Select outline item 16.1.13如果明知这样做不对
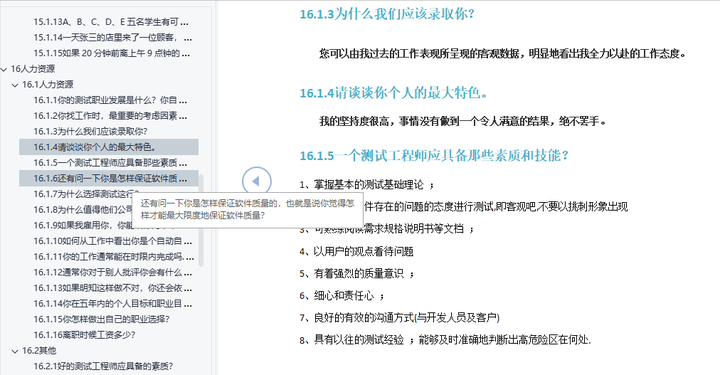The width and height of the screenshot is (720, 375). pyautogui.click(x=112, y=288)
